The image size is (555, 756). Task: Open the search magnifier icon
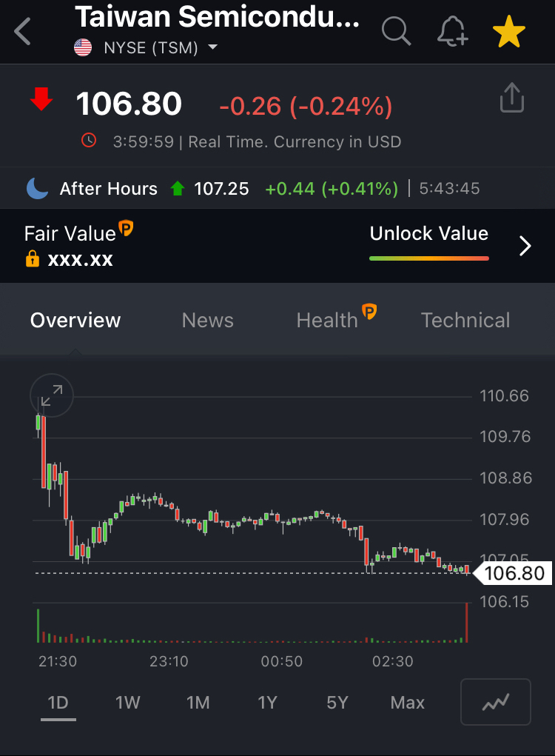click(x=396, y=31)
